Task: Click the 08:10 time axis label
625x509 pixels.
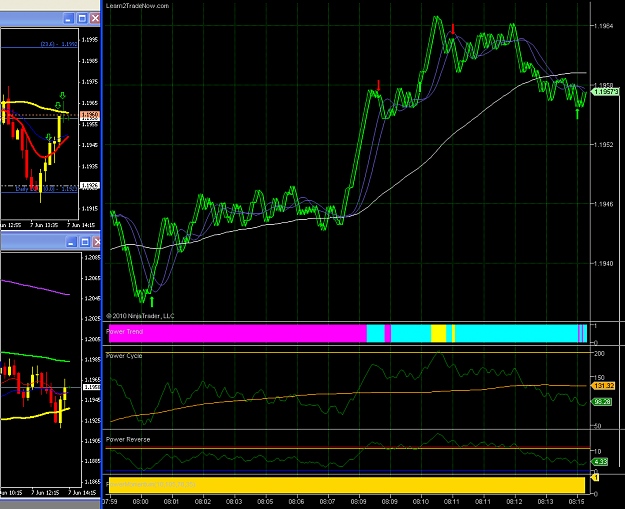Action: click(421, 501)
